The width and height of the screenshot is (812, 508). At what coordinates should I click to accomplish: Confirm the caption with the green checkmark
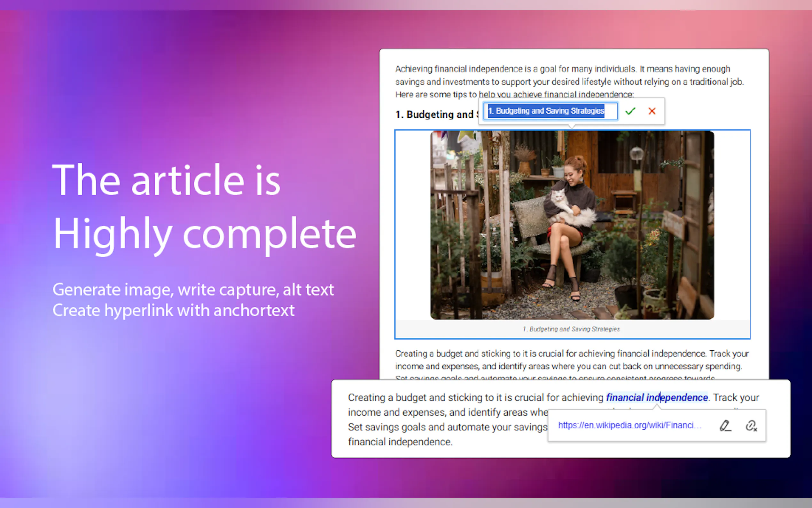tap(630, 111)
